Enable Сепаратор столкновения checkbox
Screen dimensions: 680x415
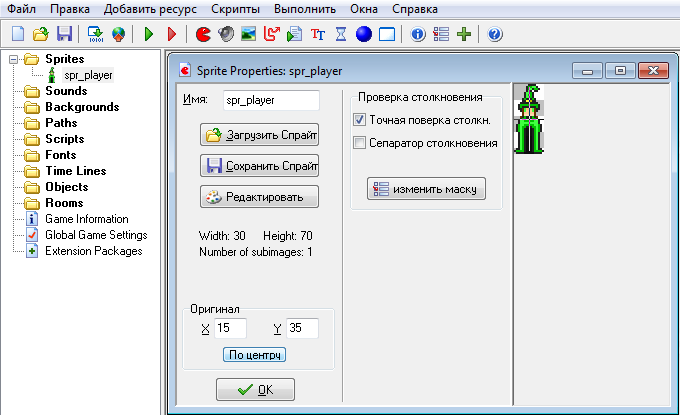(360, 143)
